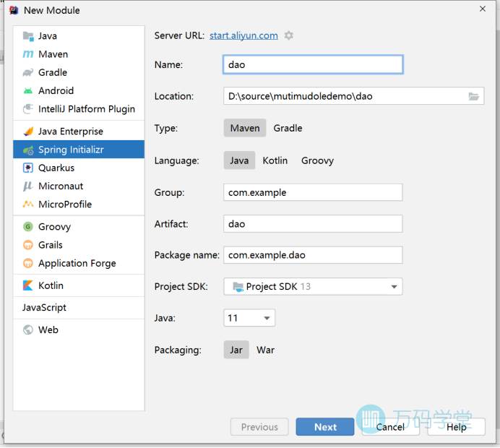Click the disabled Previous button
Viewport: 500px width, 448px height.
[x=259, y=427]
